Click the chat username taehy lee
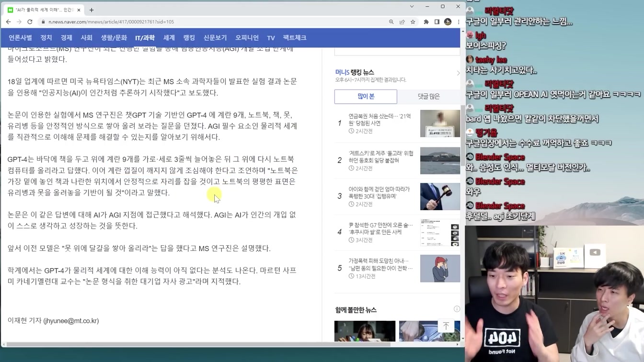 tap(491, 60)
